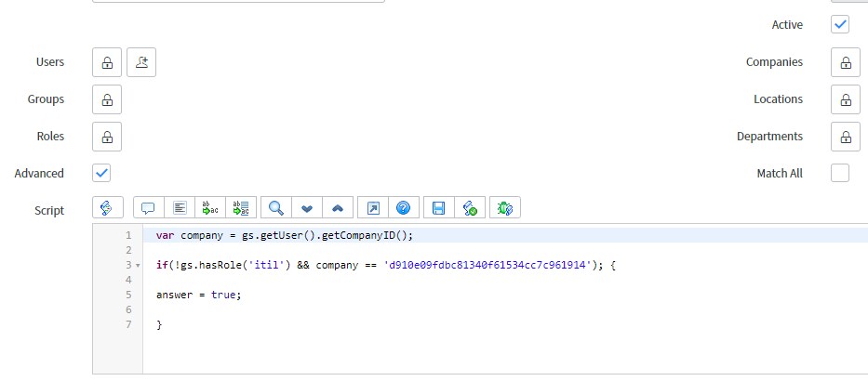Screen dimensions: 868x381
Task: Click the 'answer = true;' code line
Action: point(199,295)
